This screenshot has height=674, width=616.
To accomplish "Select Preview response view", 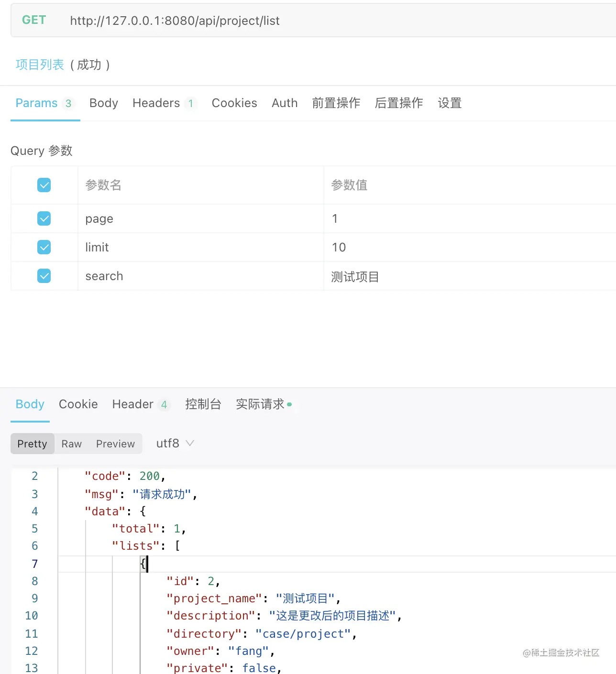I will [x=116, y=444].
